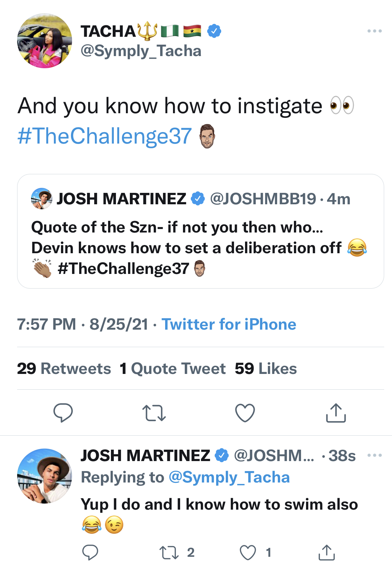Open Tacha's profile picture

click(45, 41)
